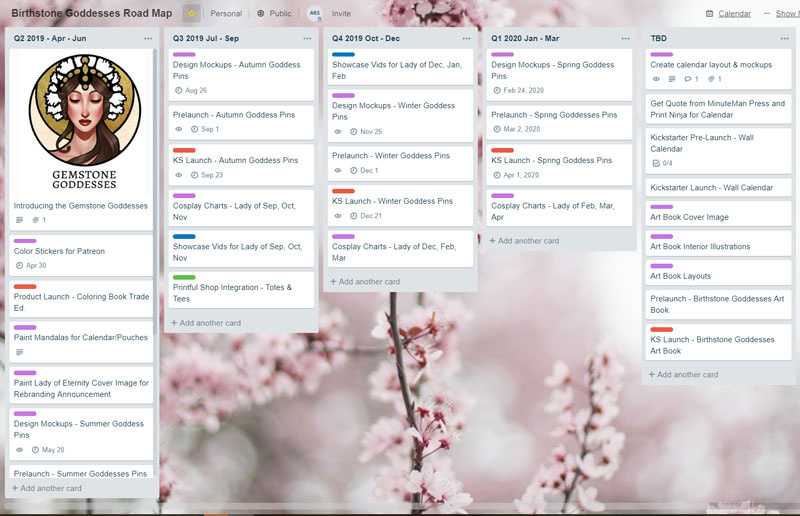Viewport: 800px width, 516px height.
Task: Toggle the watch eye on Design Mockups - Summer Goddess Pins
Action: (x=20, y=450)
